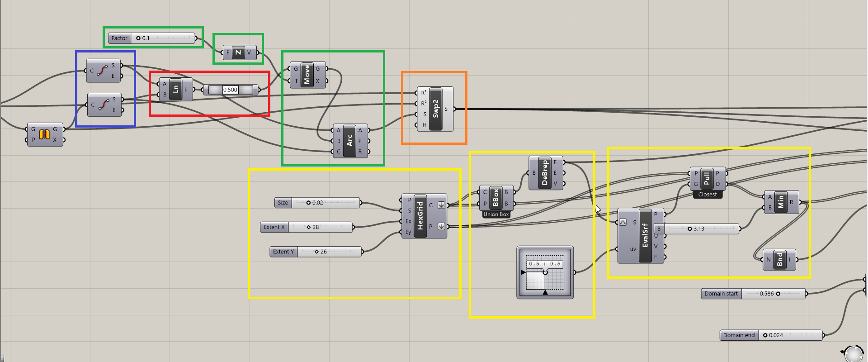Click the Pull D output parameter
This screenshot has width=868, height=362.
[717, 184]
